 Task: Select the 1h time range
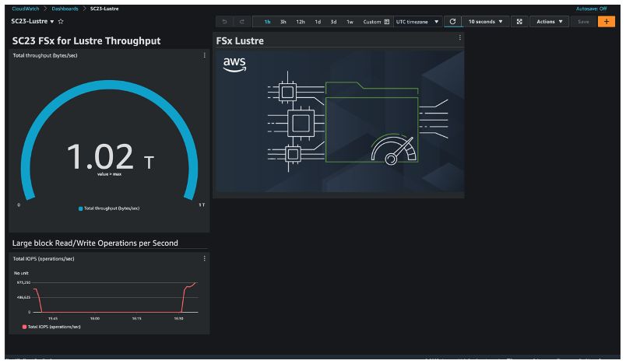coord(267,22)
